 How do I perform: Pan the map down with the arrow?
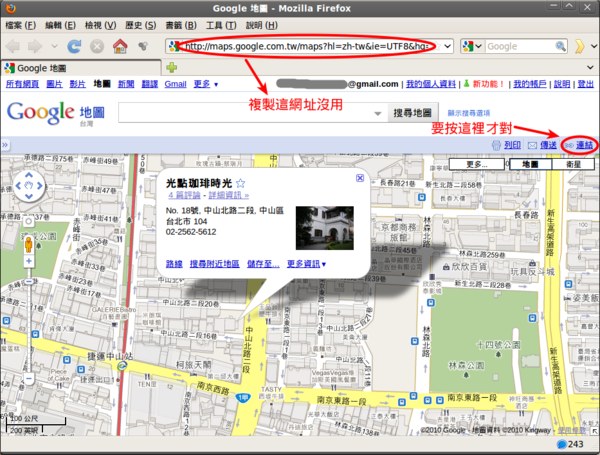point(29,197)
